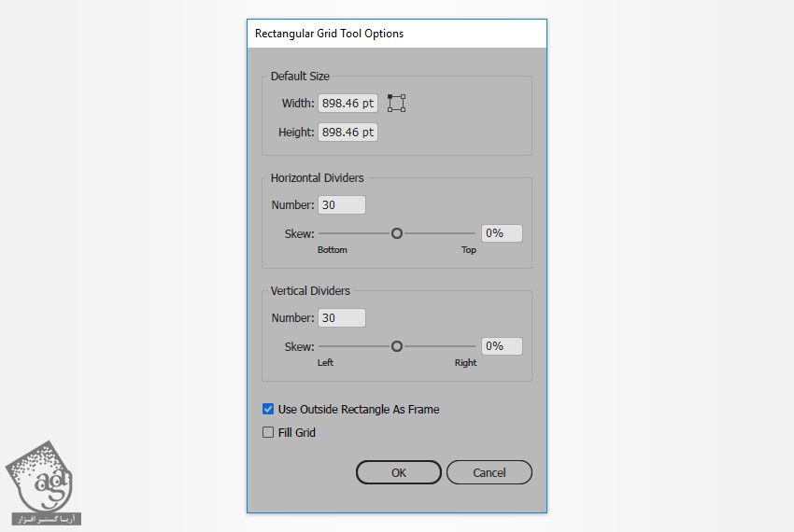Screen dimensions: 794x532
Task: Click the Default Size Width field
Action: click(347, 103)
